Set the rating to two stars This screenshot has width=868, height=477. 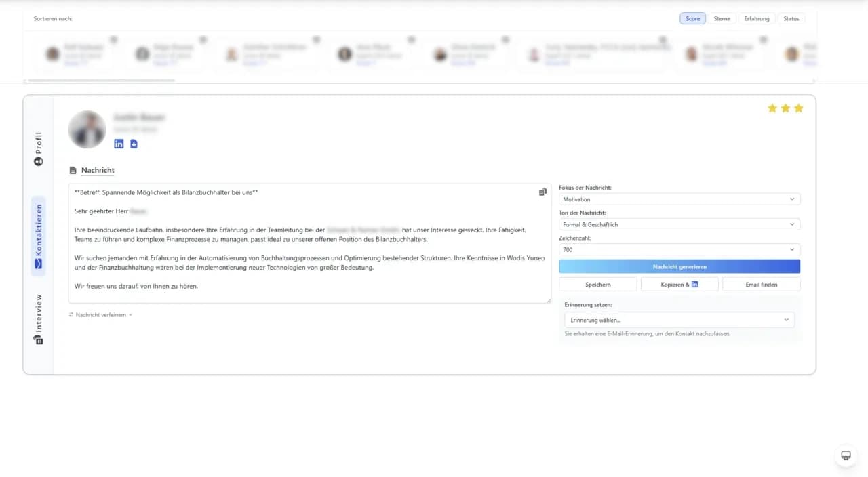point(785,108)
